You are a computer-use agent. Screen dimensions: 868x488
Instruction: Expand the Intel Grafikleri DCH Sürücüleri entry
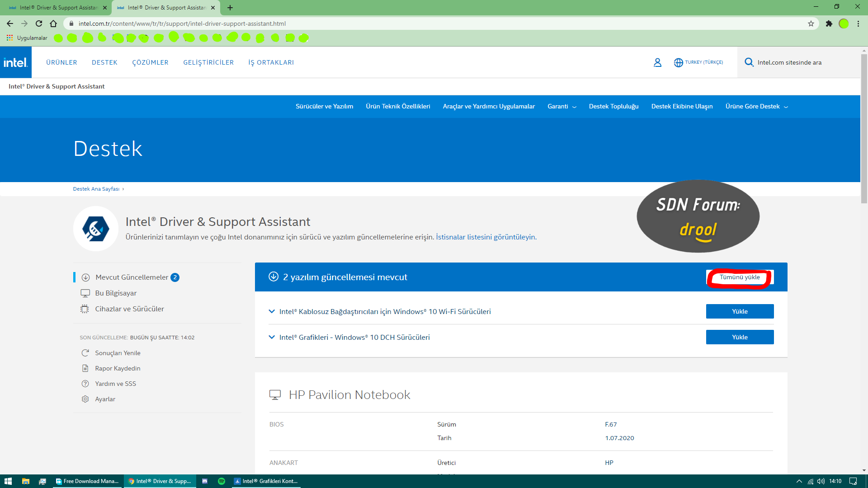[272, 337]
